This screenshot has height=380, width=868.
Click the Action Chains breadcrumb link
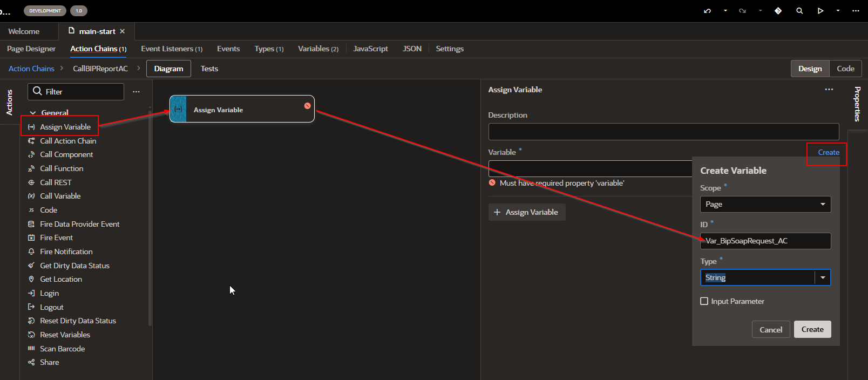(x=31, y=69)
